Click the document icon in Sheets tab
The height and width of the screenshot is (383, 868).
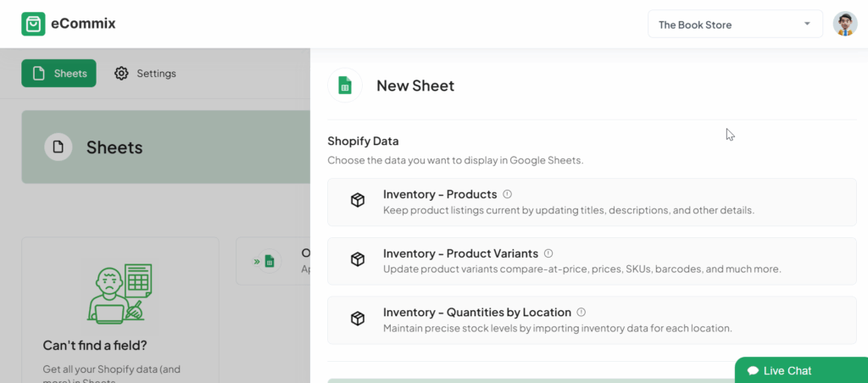[x=38, y=73]
